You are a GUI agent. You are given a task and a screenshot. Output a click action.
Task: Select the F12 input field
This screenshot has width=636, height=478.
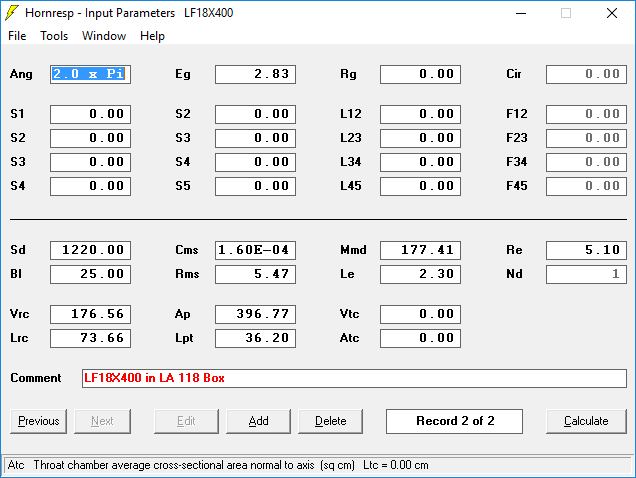pos(586,114)
